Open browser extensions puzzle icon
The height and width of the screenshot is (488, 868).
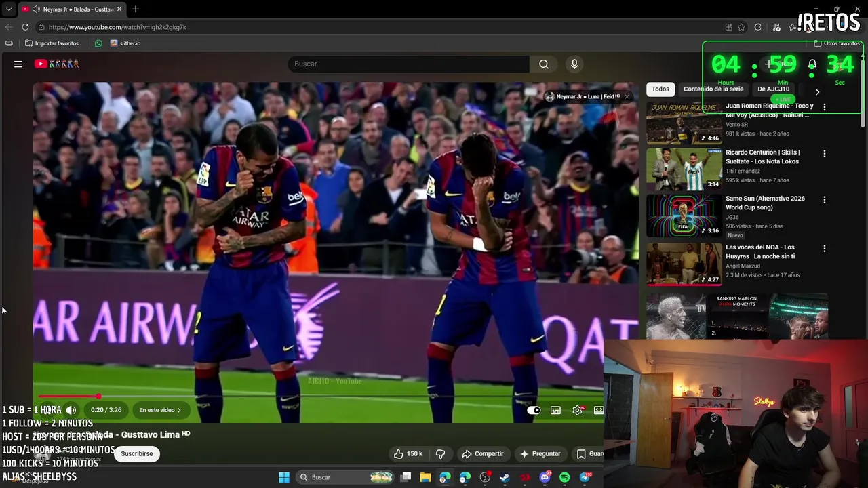click(757, 27)
